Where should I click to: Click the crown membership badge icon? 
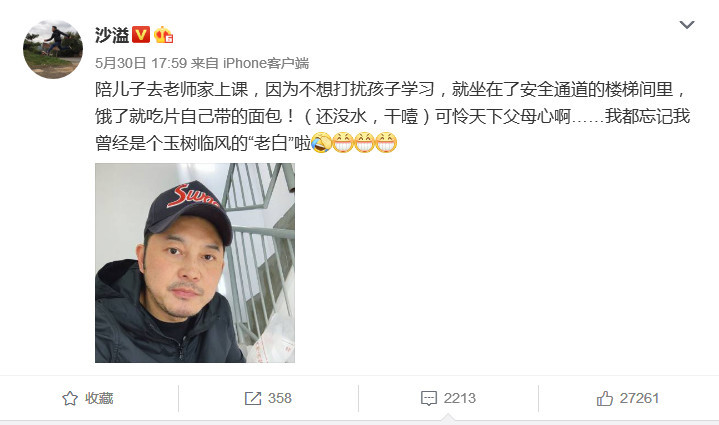(163, 35)
